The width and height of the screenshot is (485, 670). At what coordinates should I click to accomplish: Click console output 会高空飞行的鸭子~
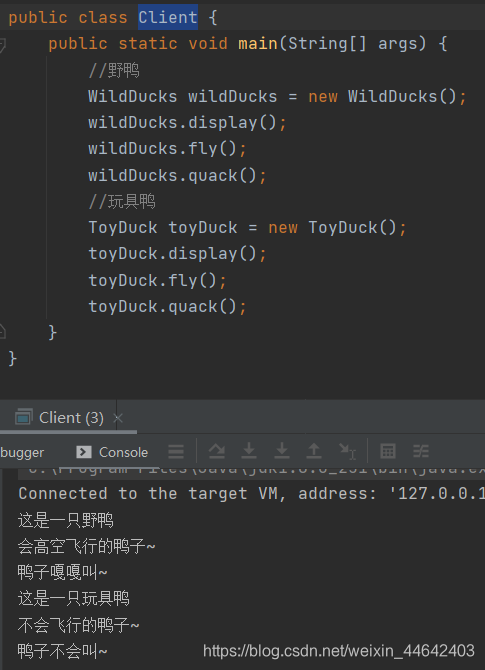pos(87,547)
